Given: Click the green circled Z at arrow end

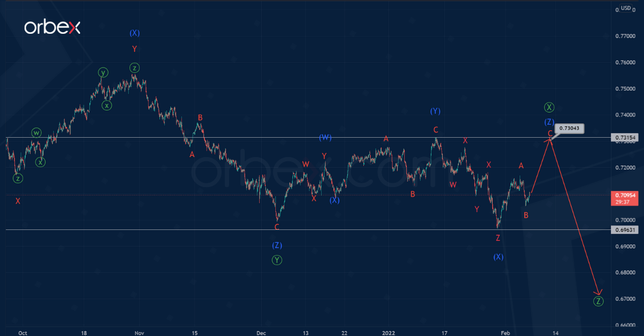Looking at the screenshot, I should tap(598, 301).
